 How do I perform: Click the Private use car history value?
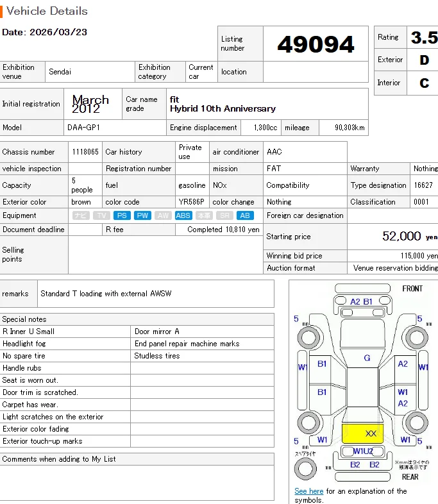[x=190, y=152]
